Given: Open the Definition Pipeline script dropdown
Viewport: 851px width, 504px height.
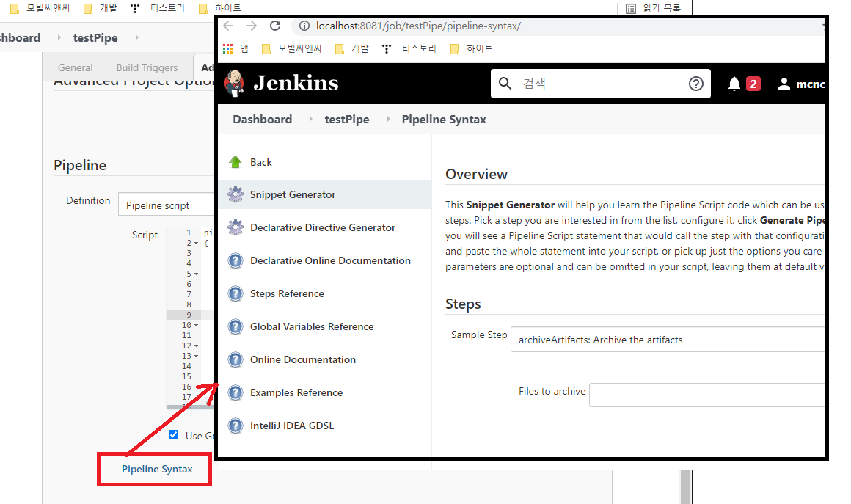Looking at the screenshot, I should click(166, 205).
